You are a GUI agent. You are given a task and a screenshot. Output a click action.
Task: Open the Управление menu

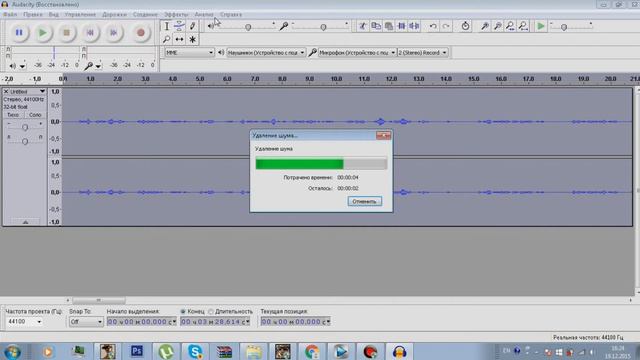click(80, 14)
